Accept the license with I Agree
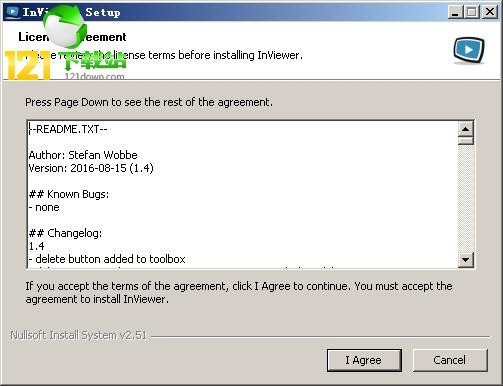The image size is (503, 386). 364,360
